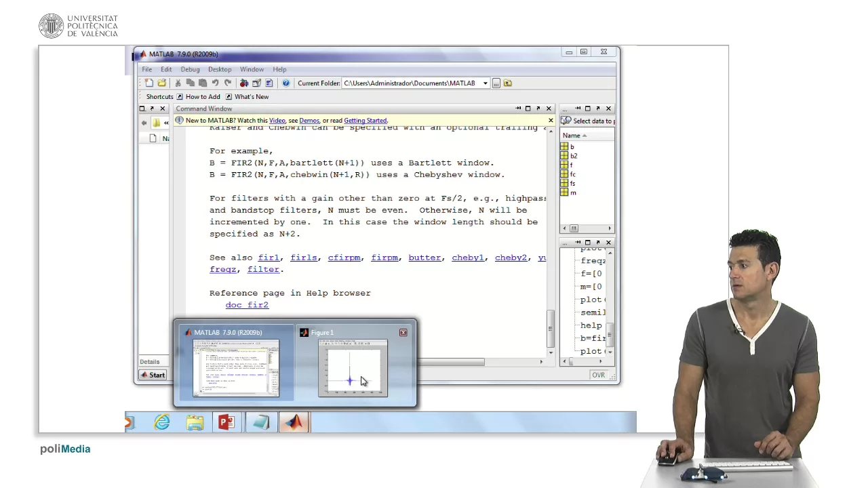Image resolution: width=868 pixels, height=488 pixels.
Task: Expand the Details section
Action: point(150,362)
